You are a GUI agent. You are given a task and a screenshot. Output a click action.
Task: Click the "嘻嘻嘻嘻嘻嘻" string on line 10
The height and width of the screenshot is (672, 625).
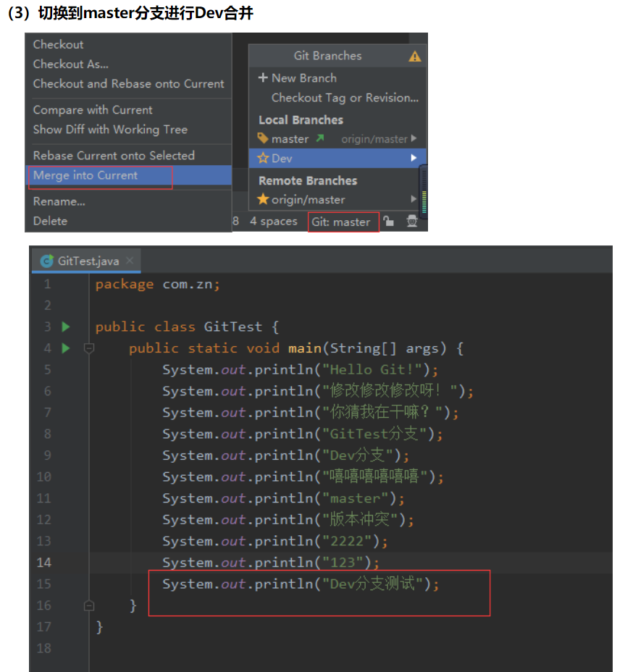tap(375, 476)
